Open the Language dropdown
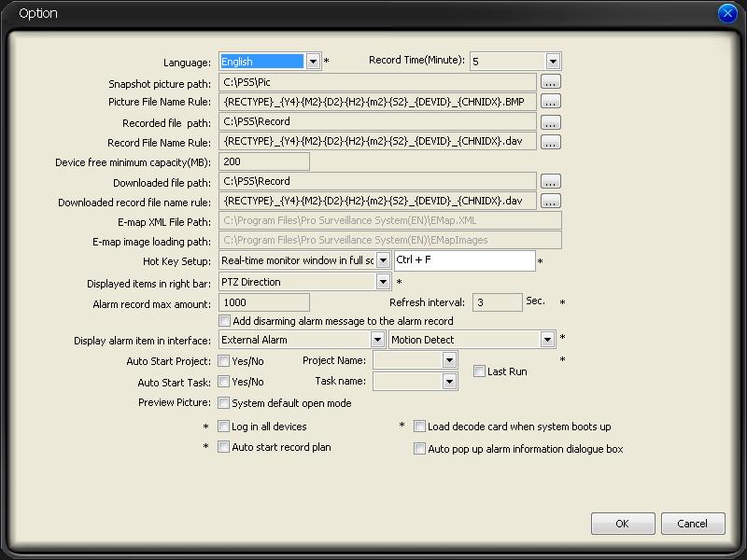Image resolution: width=747 pixels, height=560 pixels. click(x=313, y=62)
